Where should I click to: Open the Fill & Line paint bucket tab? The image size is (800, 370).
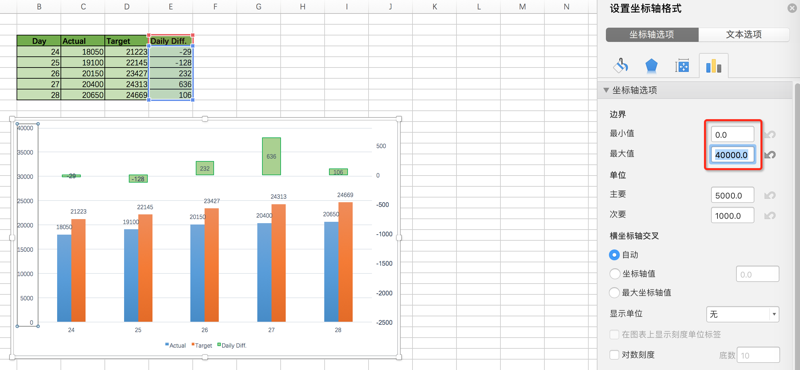(x=621, y=65)
